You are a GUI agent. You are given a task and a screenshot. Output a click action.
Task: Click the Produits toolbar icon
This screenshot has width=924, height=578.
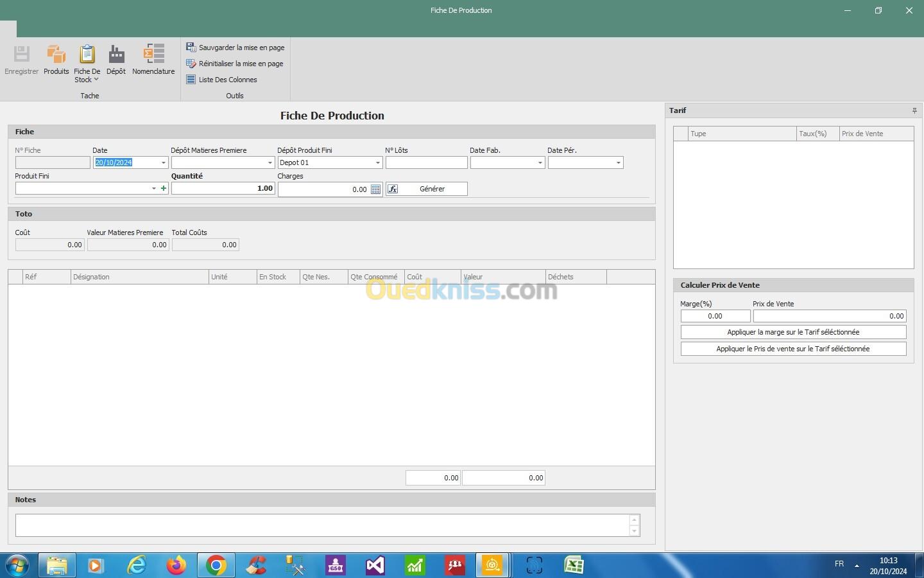click(56, 60)
